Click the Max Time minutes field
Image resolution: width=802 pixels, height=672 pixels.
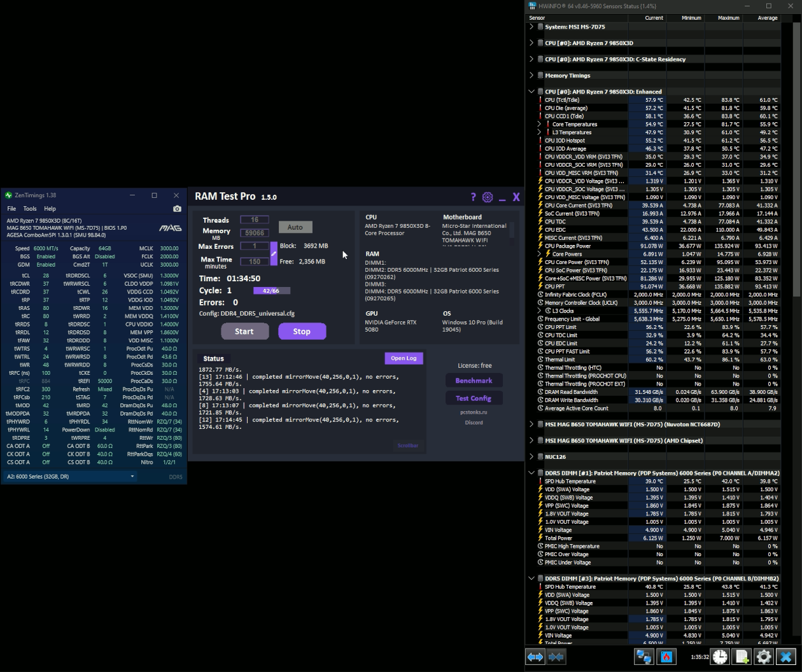coord(255,261)
